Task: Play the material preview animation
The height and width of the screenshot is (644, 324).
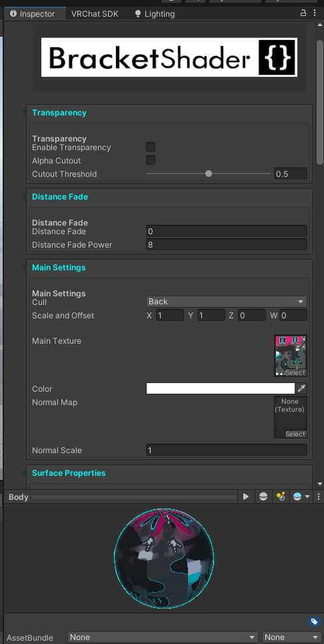Action: tap(245, 497)
